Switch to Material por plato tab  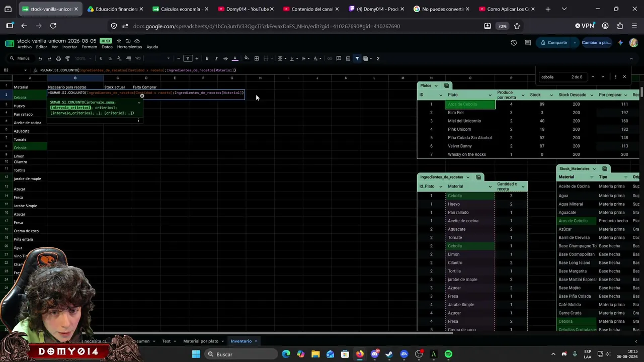(x=201, y=341)
